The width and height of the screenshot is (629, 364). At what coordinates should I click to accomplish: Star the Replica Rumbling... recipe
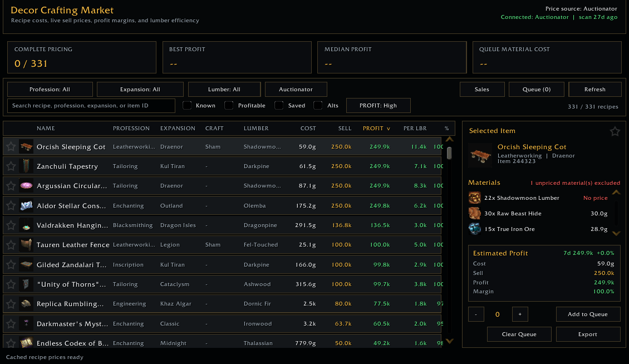(11, 304)
